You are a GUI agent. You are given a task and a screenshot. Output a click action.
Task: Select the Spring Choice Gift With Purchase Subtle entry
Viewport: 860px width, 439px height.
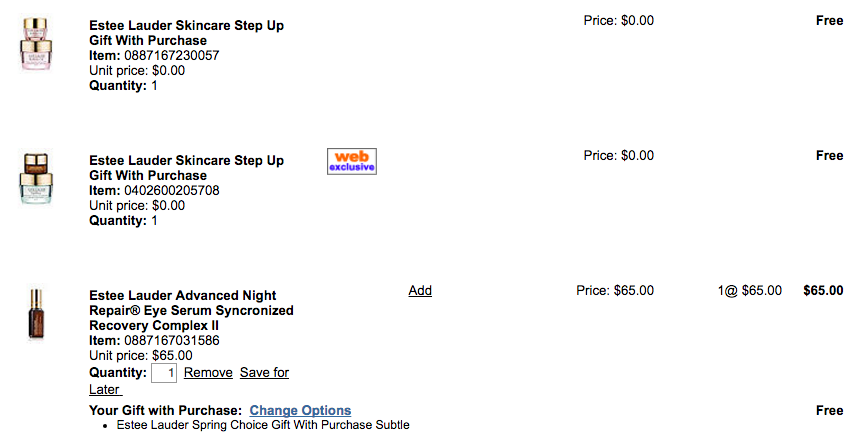coord(263,425)
